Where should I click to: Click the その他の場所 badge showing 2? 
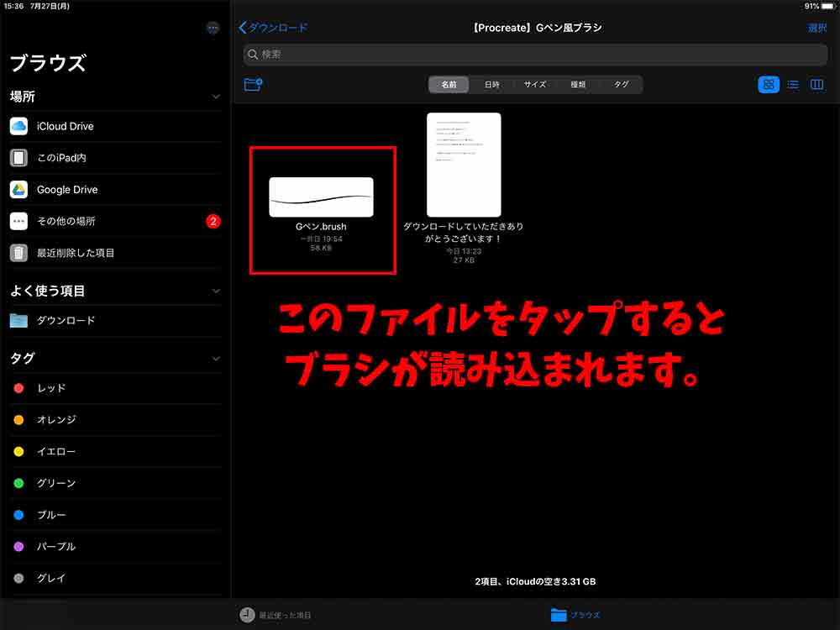[213, 221]
